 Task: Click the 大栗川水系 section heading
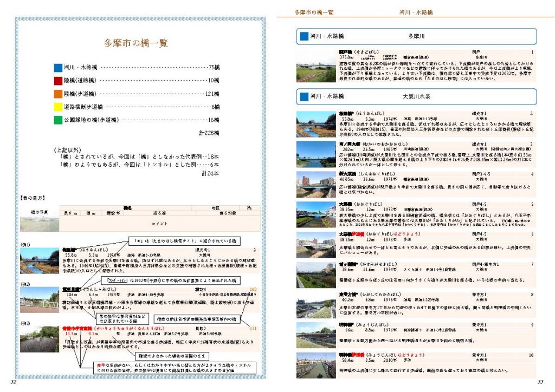click(x=417, y=96)
